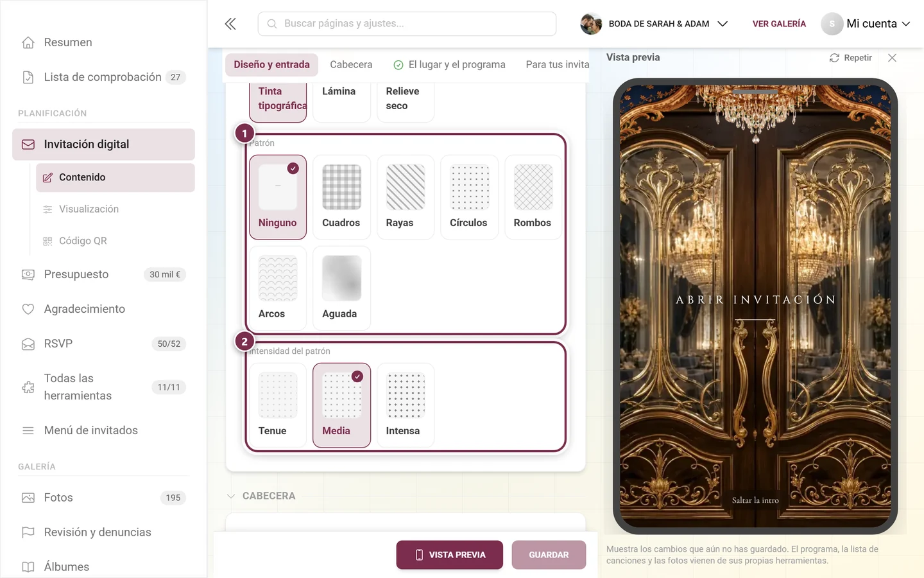The width and height of the screenshot is (924, 578).
Task: Select the Ninguno pattern option
Action: 278,197
